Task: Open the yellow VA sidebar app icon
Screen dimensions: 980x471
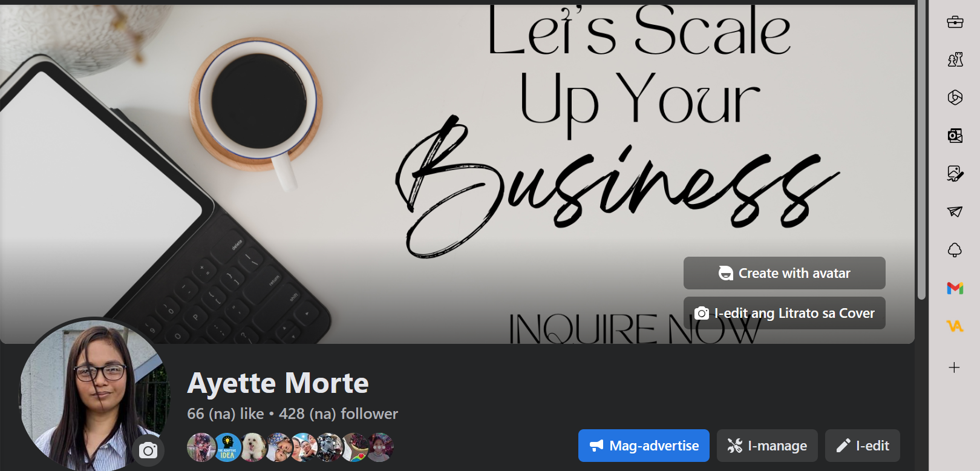Action: pyautogui.click(x=955, y=326)
